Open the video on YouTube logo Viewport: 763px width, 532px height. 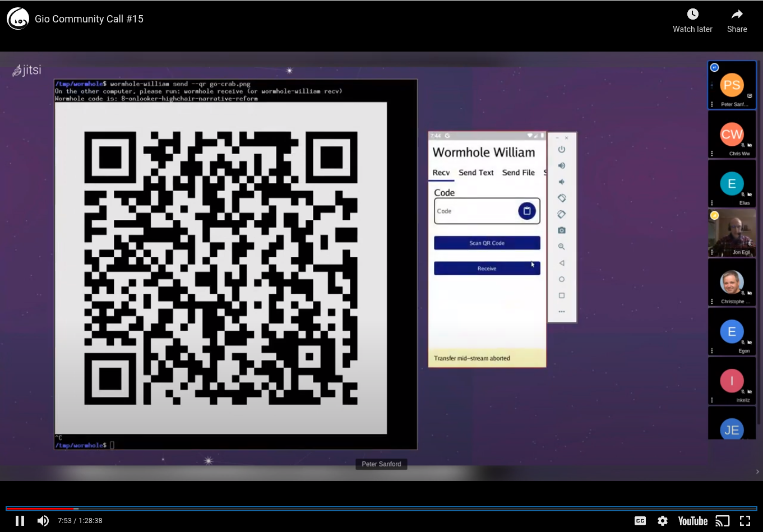click(693, 521)
